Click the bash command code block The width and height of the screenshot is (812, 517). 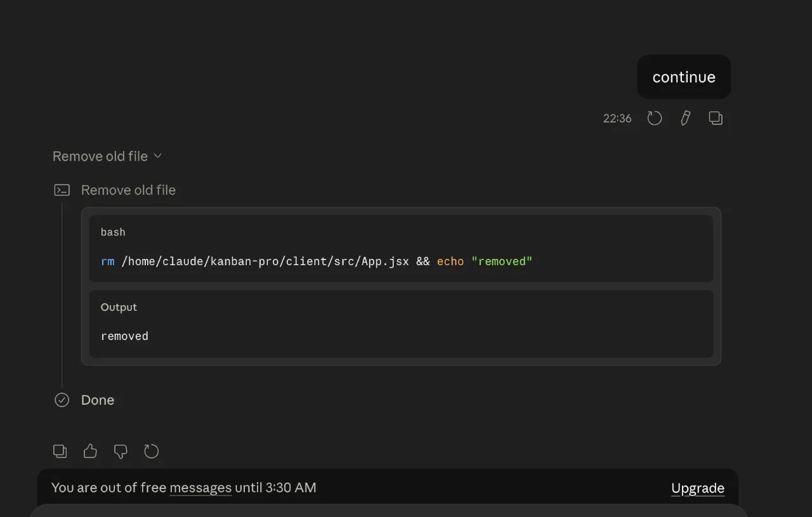[401, 248]
